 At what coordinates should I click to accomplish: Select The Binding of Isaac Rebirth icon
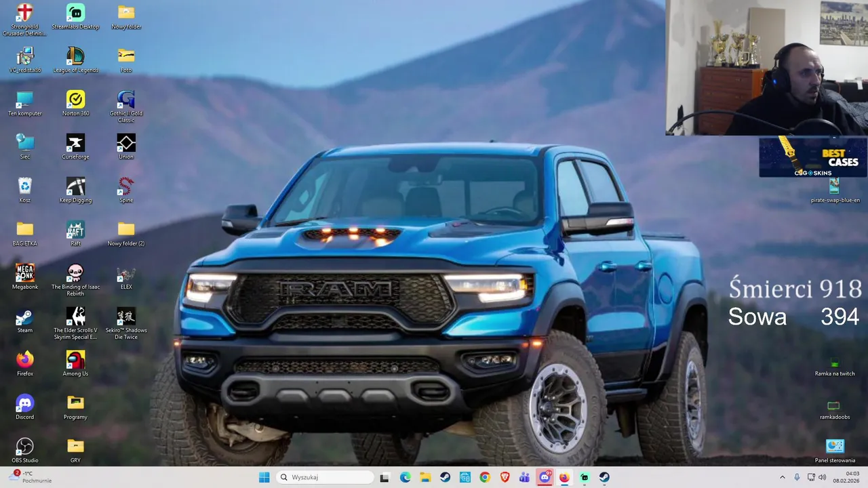pos(75,279)
